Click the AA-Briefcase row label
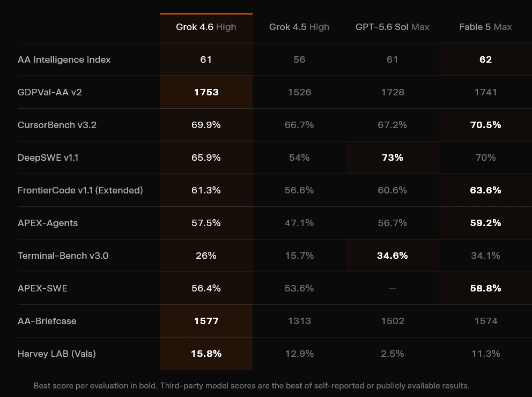Viewport: 532px width, 397px height. point(47,321)
